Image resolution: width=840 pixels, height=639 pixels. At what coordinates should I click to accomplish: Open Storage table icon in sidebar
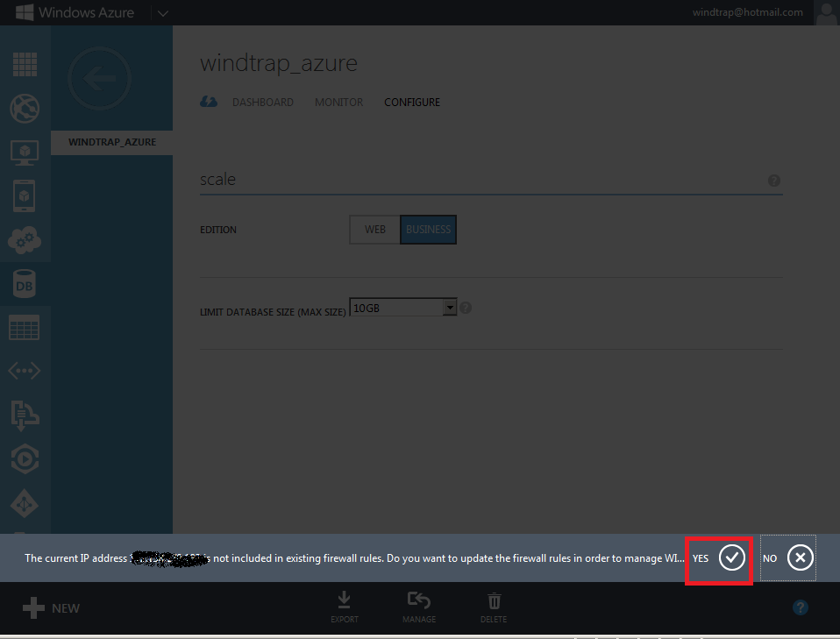(x=25, y=327)
